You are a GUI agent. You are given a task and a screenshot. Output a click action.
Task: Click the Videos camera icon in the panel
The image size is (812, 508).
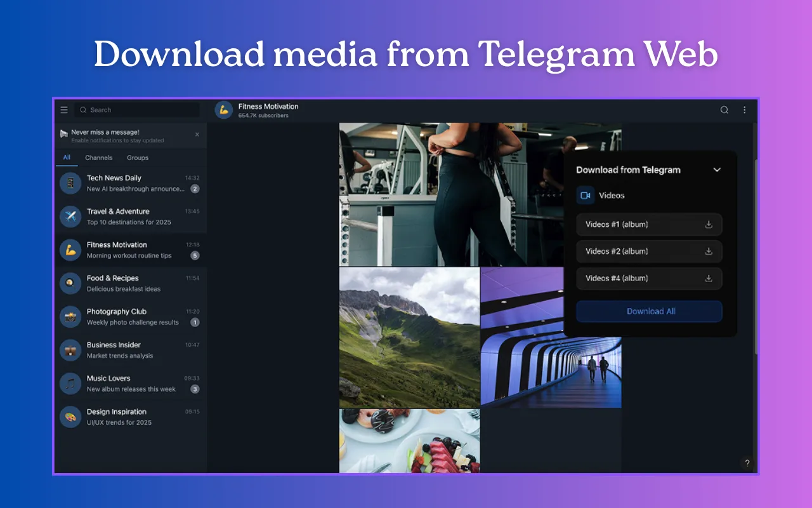click(586, 196)
